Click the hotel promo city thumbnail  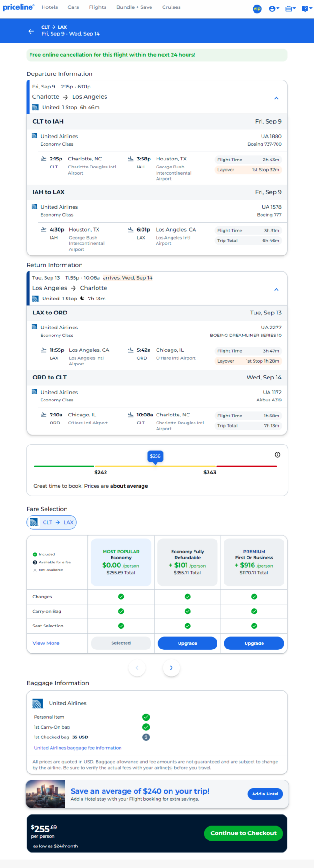[45, 794]
